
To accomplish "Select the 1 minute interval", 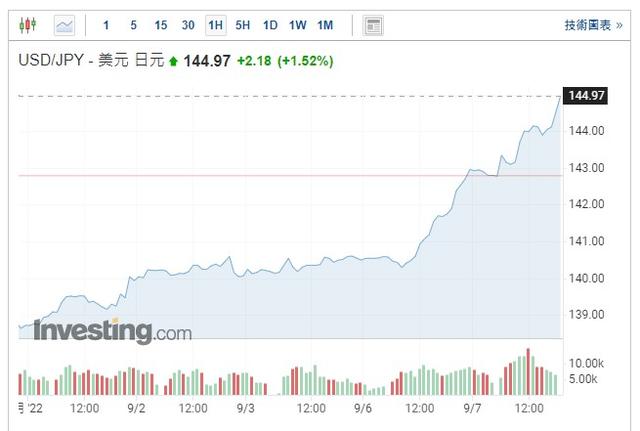I will (x=106, y=25).
